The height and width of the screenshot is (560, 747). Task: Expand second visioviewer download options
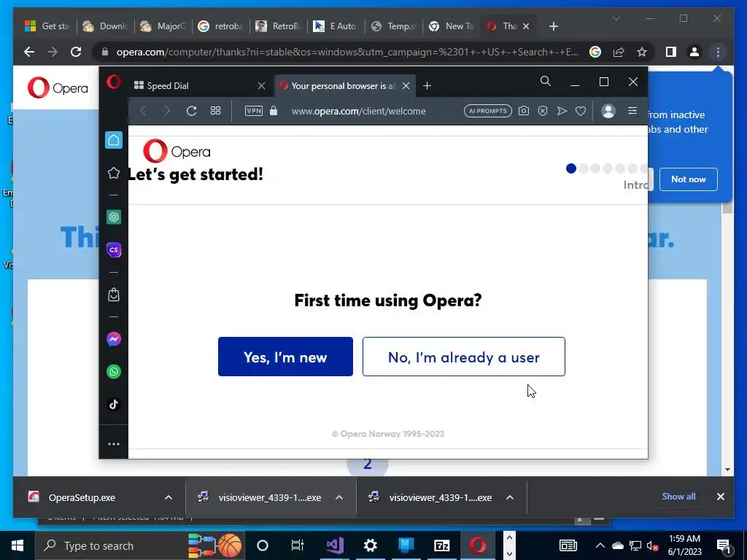pyautogui.click(x=510, y=497)
